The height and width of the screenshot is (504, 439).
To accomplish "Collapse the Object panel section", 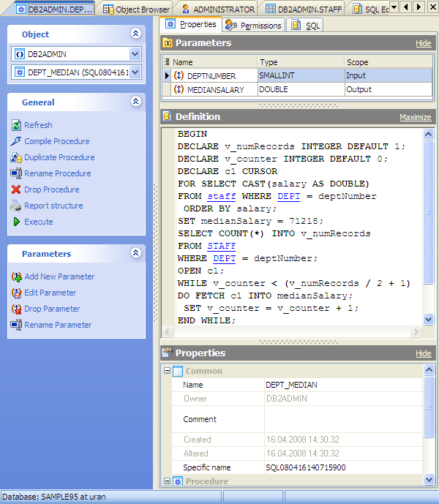I will [135, 34].
